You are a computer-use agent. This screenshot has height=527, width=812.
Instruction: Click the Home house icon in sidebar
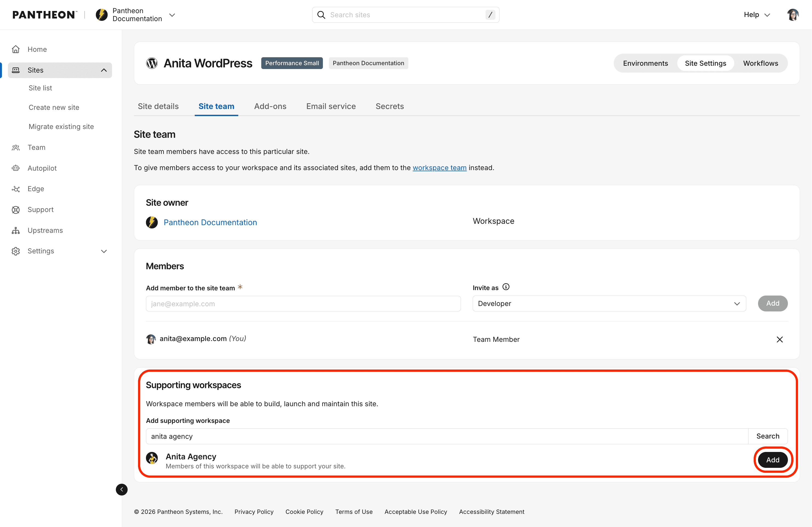pos(16,49)
